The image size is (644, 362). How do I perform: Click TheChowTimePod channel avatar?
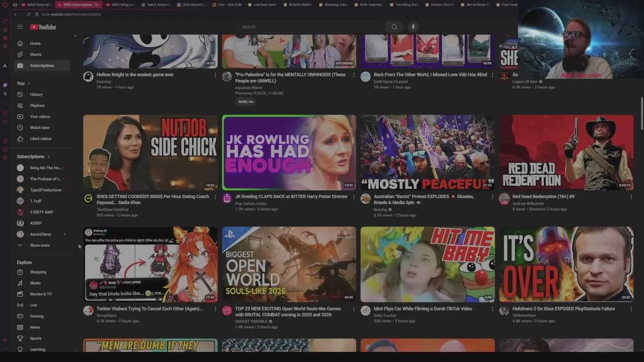pos(89,199)
